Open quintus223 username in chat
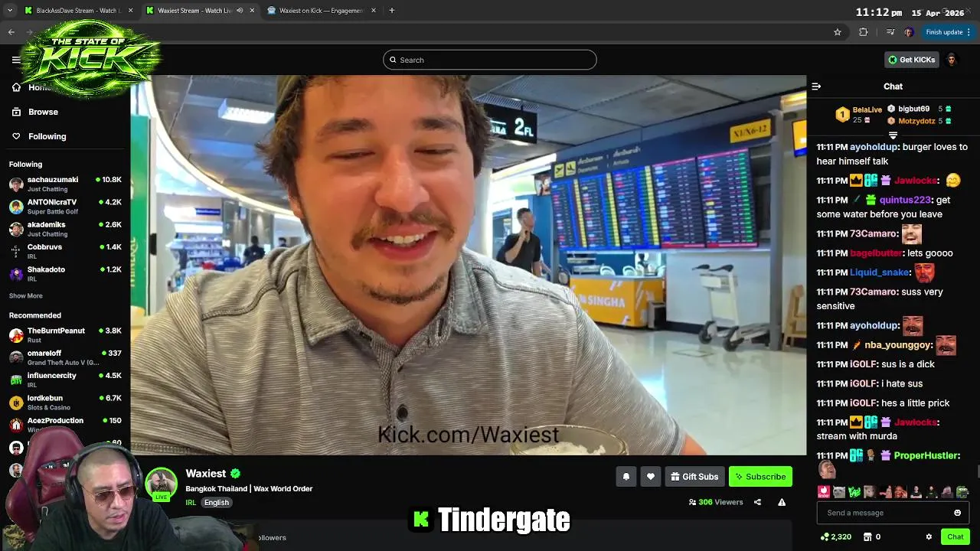This screenshot has height=551, width=980. click(905, 200)
